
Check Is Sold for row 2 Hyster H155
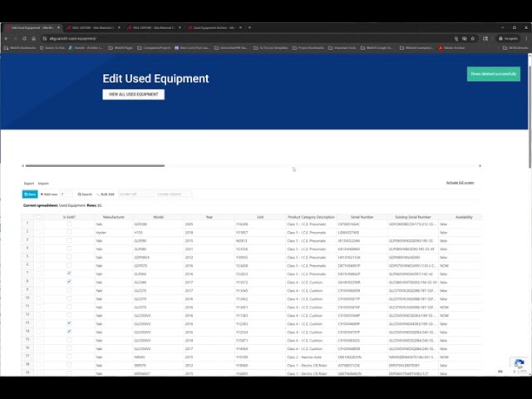[x=69, y=232]
